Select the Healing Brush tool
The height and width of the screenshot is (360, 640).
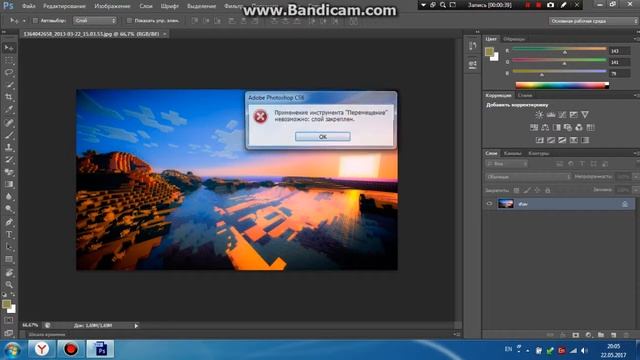click(x=9, y=122)
